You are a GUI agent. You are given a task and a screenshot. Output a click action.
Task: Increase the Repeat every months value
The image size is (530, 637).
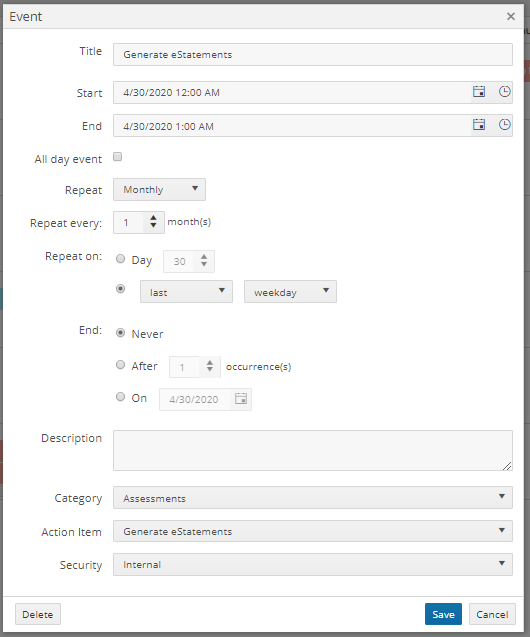(153, 218)
